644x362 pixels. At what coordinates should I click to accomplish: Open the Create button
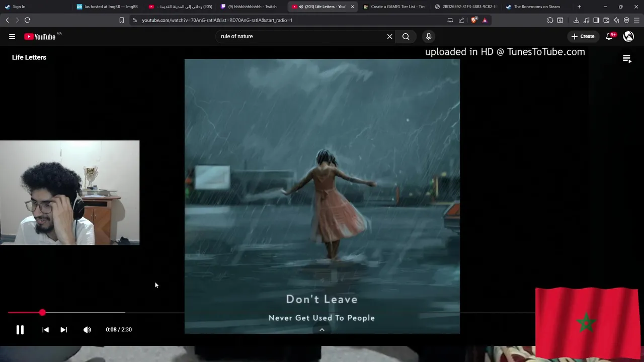pos(583,36)
